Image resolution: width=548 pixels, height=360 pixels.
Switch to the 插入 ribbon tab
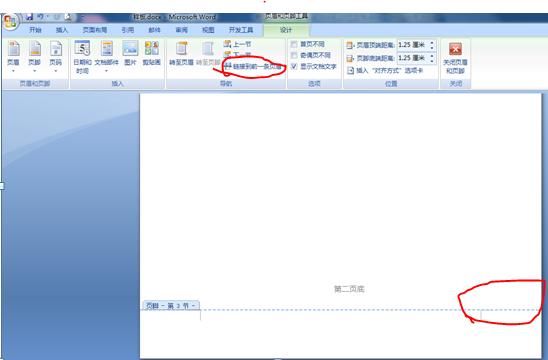(62, 30)
